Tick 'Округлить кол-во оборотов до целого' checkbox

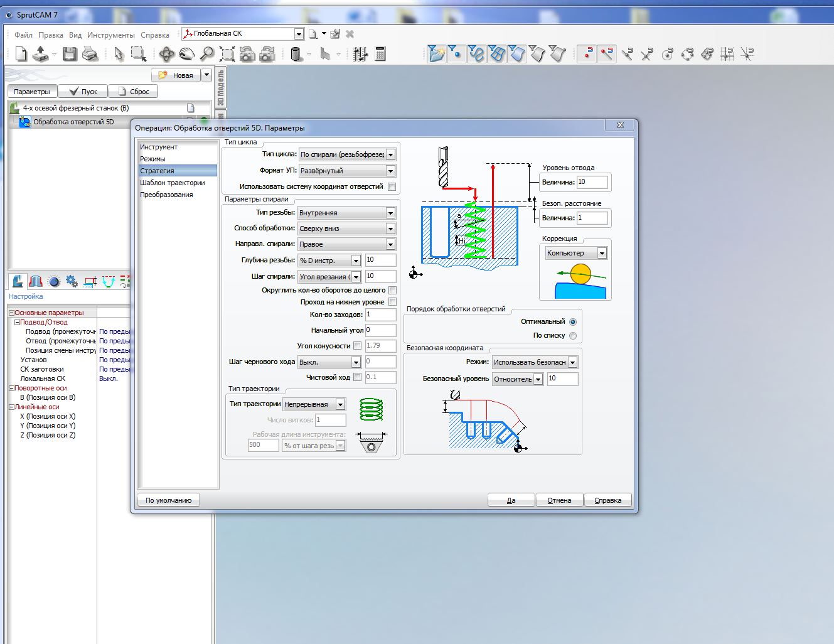point(392,291)
